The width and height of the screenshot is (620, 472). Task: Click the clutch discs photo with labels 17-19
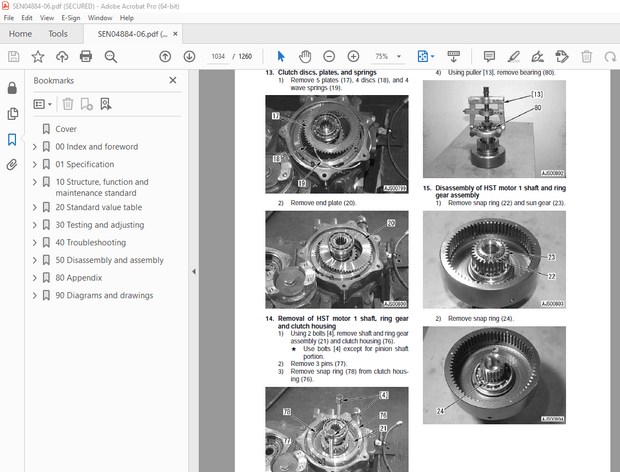pos(337,144)
